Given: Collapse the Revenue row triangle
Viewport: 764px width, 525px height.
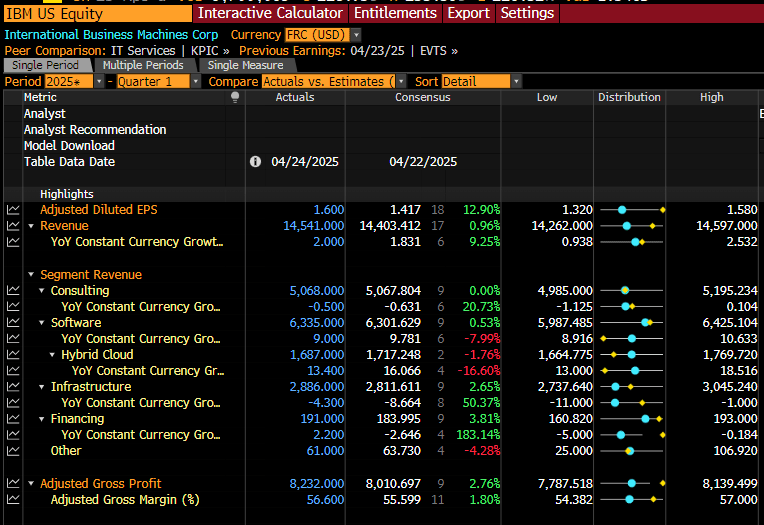Looking at the screenshot, I should click(31, 226).
